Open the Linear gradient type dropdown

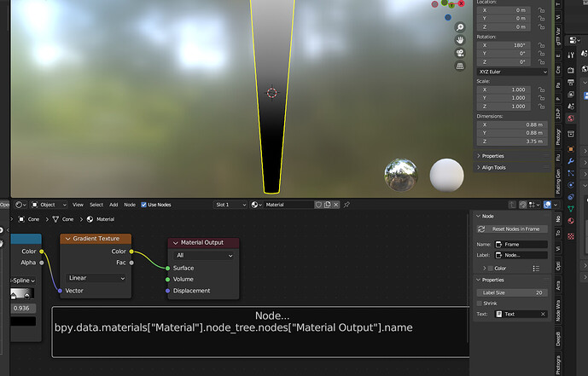[x=96, y=278]
